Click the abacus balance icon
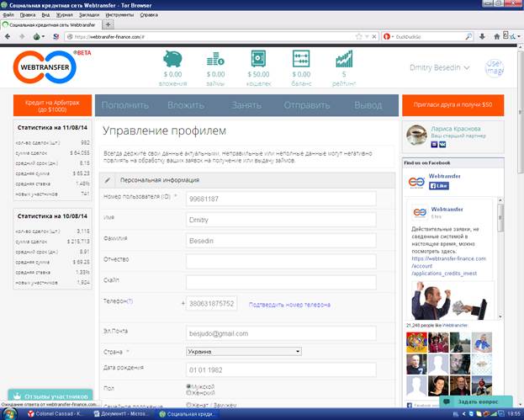524x420 pixels. pyautogui.click(x=301, y=59)
